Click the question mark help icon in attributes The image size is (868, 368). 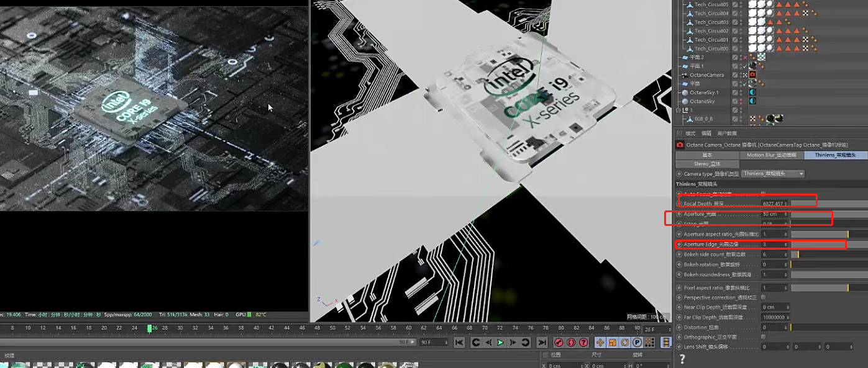click(x=682, y=359)
